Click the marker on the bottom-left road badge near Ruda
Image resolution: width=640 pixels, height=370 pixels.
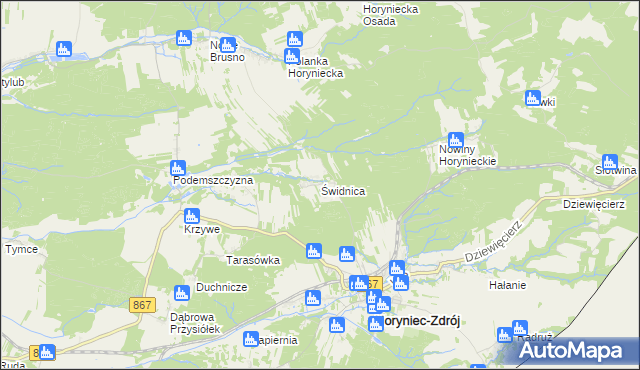(x=47, y=352)
